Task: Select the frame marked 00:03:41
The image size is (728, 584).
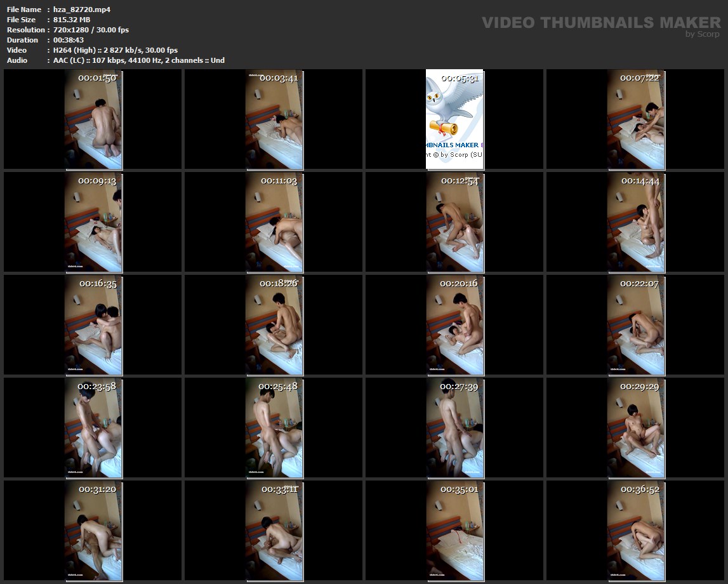Action: 274,119
